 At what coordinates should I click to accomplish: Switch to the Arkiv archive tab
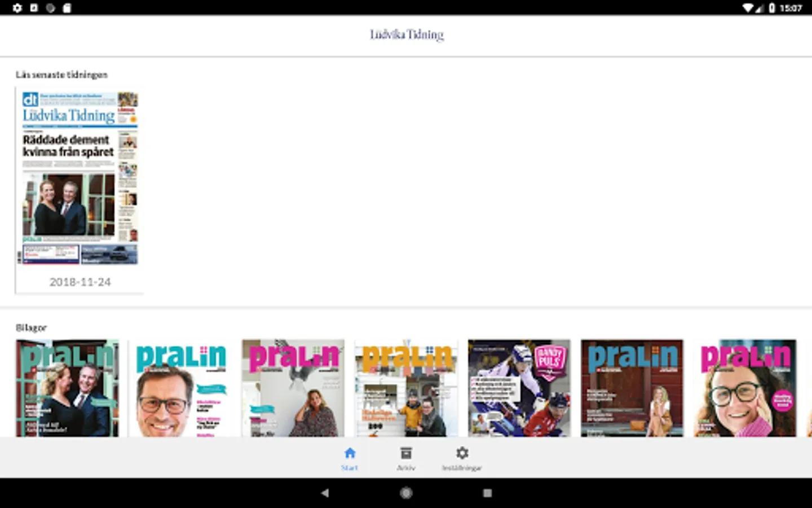[x=406, y=458]
